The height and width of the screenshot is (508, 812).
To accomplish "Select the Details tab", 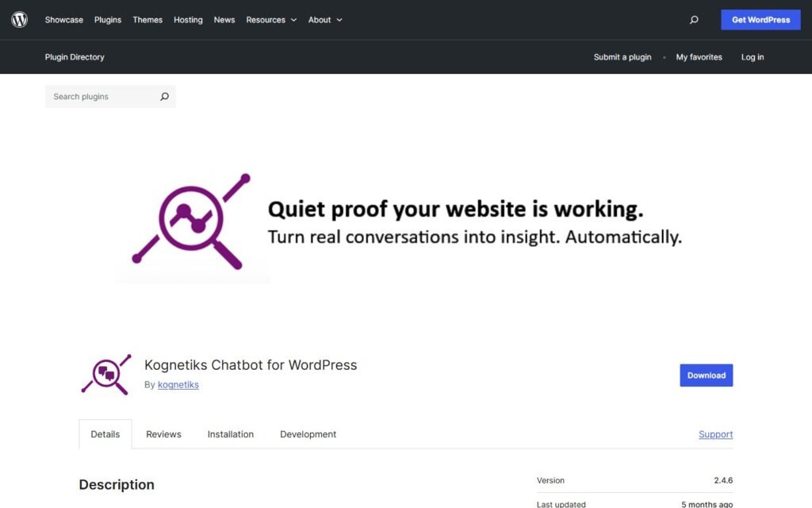I will 105,434.
